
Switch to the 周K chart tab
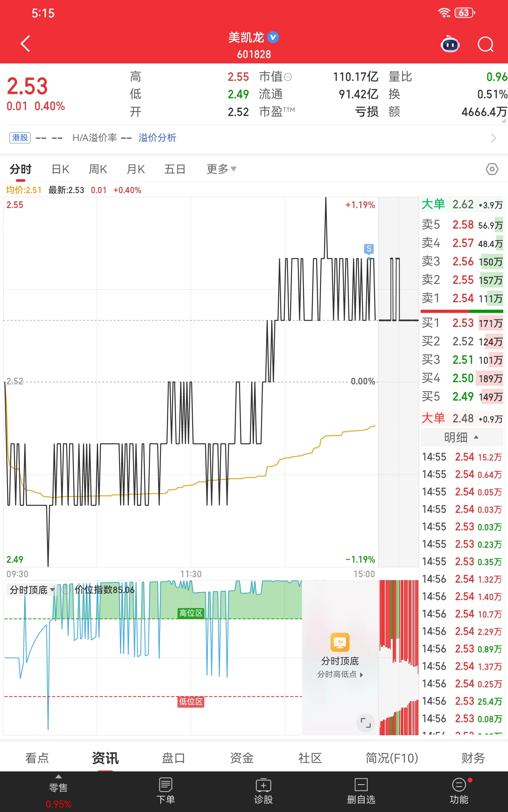[98, 169]
